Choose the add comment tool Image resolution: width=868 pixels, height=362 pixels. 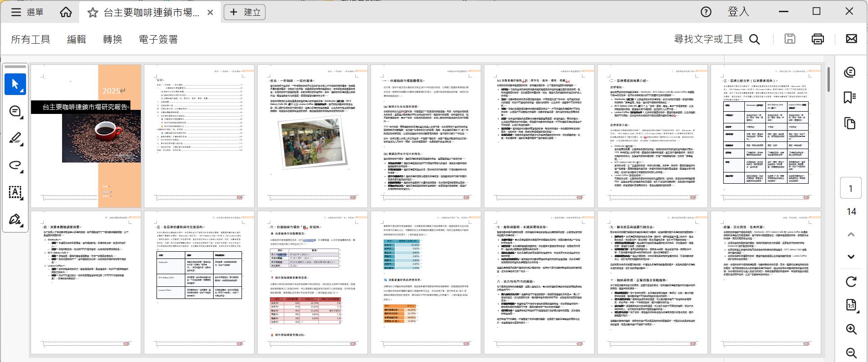click(x=15, y=111)
